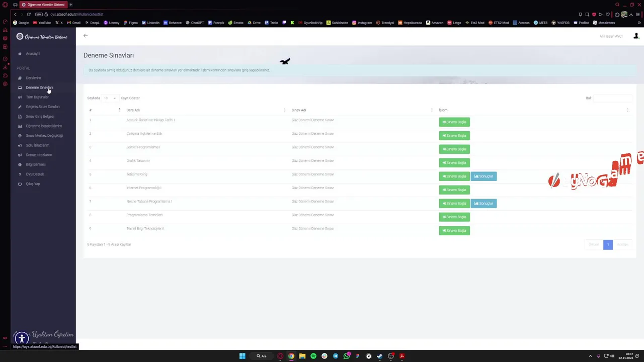
Task: Open Öğrenme İstatistiklerim sidebar item
Action: pos(44,126)
